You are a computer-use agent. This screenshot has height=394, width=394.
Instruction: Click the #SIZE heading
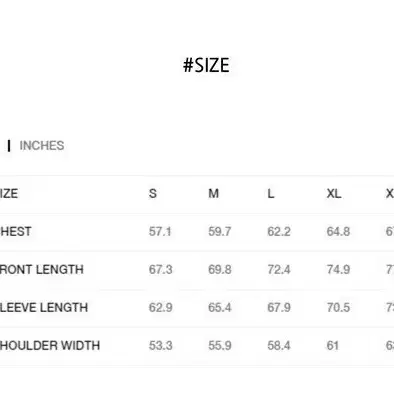[x=206, y=65]
